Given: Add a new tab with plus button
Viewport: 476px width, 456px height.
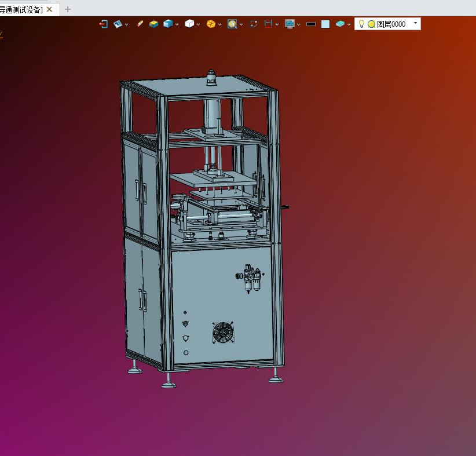Looking at the screenshot, I should 68,9.
